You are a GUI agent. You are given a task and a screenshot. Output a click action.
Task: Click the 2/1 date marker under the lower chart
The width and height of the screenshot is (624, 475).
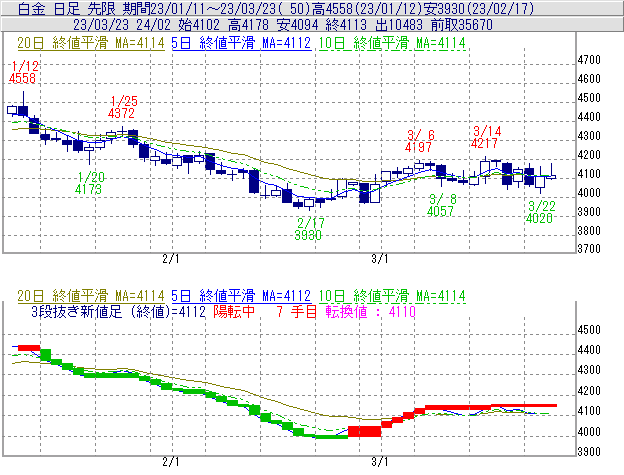pos(171,462)
